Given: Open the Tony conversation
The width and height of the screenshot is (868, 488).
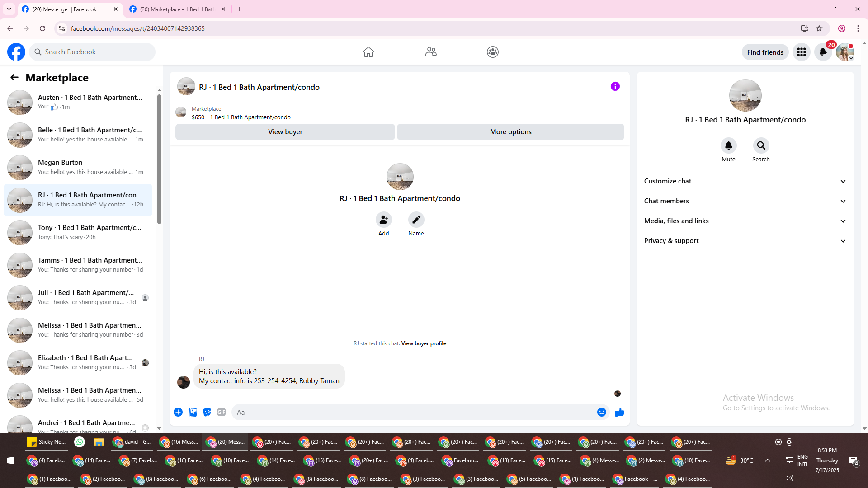Looking at the screenshot, I should (78, 233).
